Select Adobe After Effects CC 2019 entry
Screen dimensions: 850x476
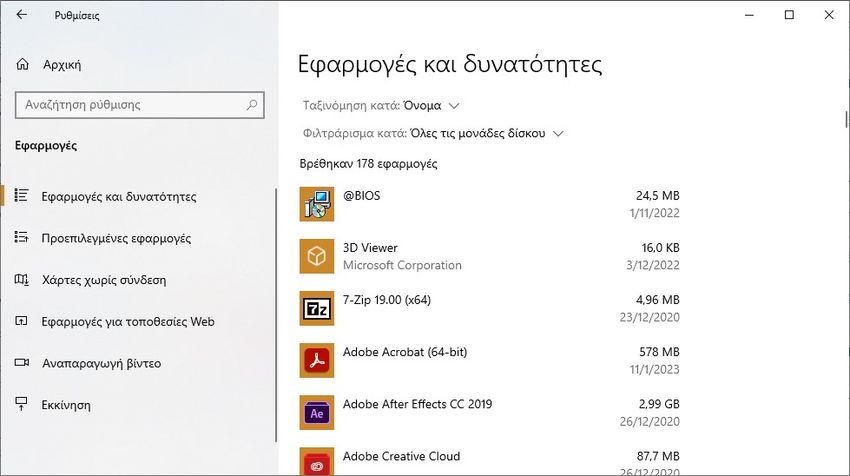(417, 404)
